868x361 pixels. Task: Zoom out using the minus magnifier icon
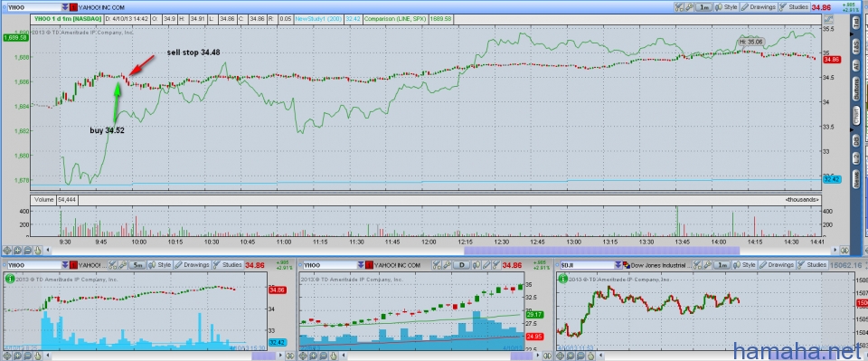click(x=28, y=251)
